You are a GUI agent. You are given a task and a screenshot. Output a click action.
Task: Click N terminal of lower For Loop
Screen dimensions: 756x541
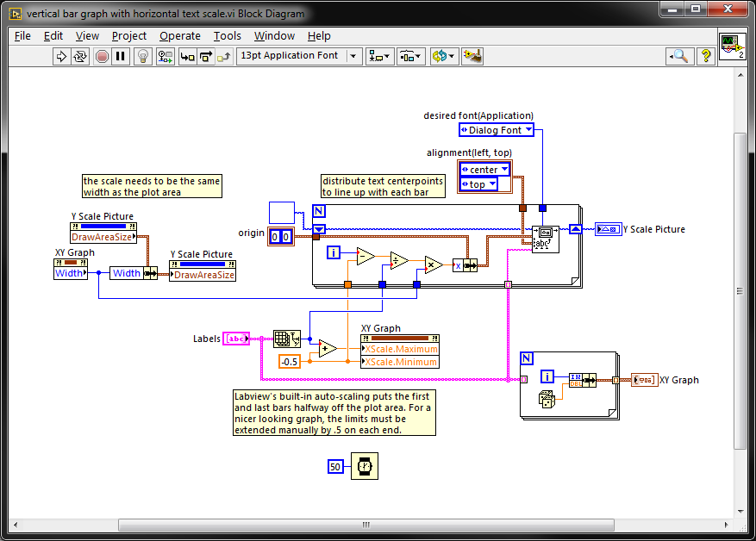click(x=527, y=358)
